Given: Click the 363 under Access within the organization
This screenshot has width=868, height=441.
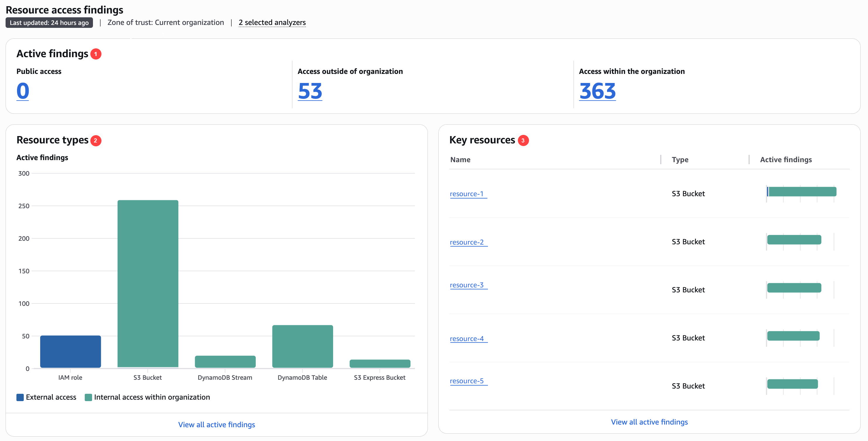Looking at the screenshot, I should point(597,90).
